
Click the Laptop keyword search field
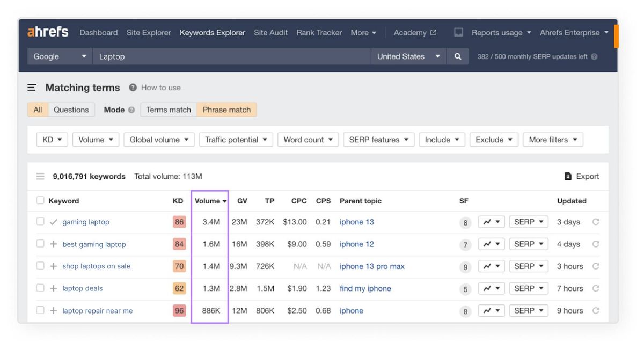(x=232, y=56)
